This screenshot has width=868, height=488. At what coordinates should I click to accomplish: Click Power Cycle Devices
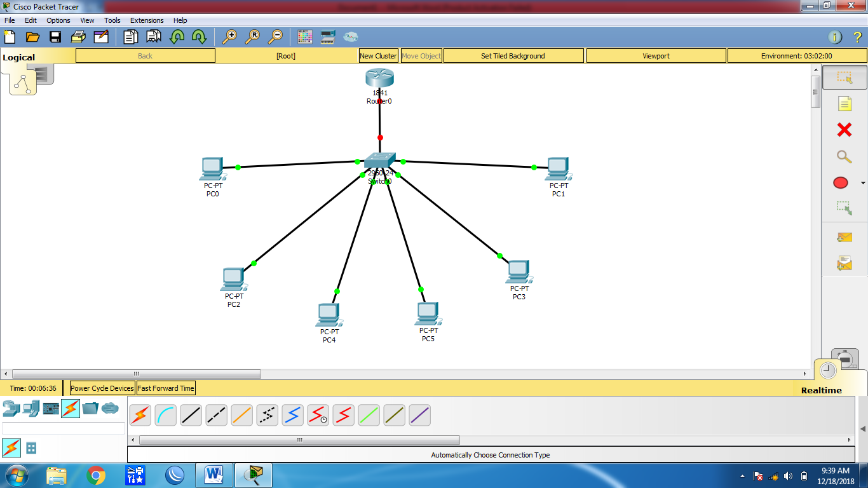coord(102,388)
